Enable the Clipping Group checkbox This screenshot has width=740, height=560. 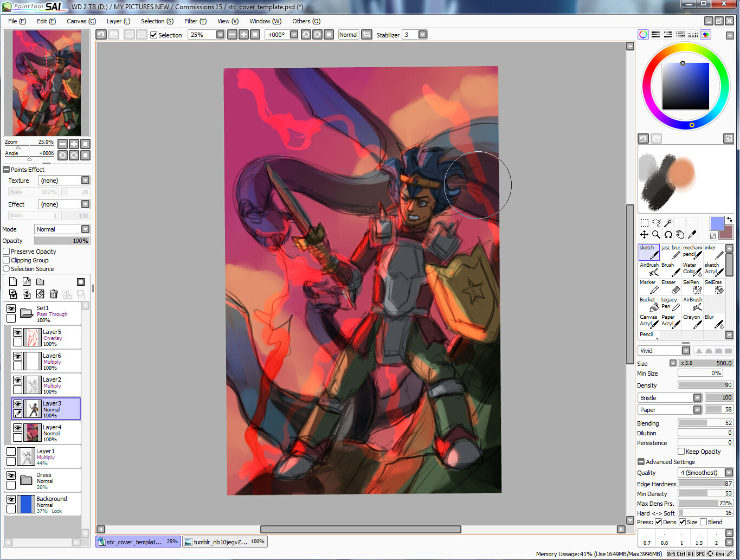coord(7,260)
